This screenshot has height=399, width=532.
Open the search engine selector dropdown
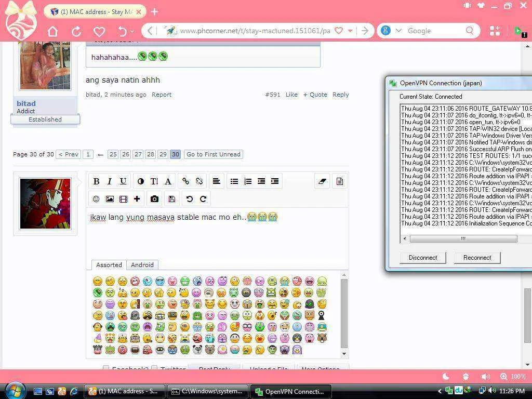coord(398,31)
